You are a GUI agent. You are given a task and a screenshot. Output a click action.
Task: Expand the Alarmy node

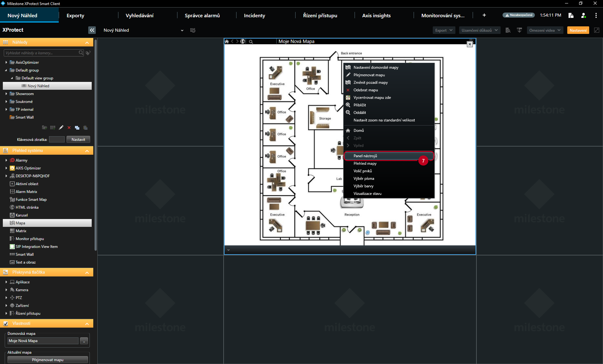click(x=6, y=160)
